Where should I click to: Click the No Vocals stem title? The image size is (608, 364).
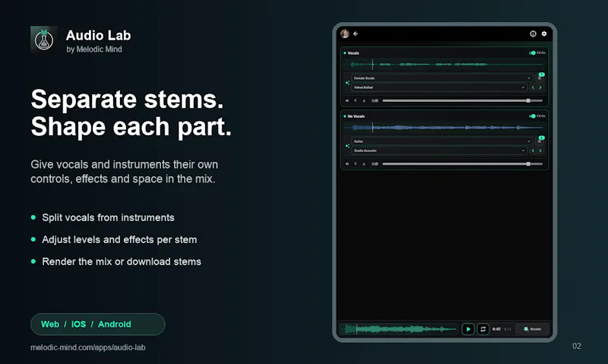(356, 116)
